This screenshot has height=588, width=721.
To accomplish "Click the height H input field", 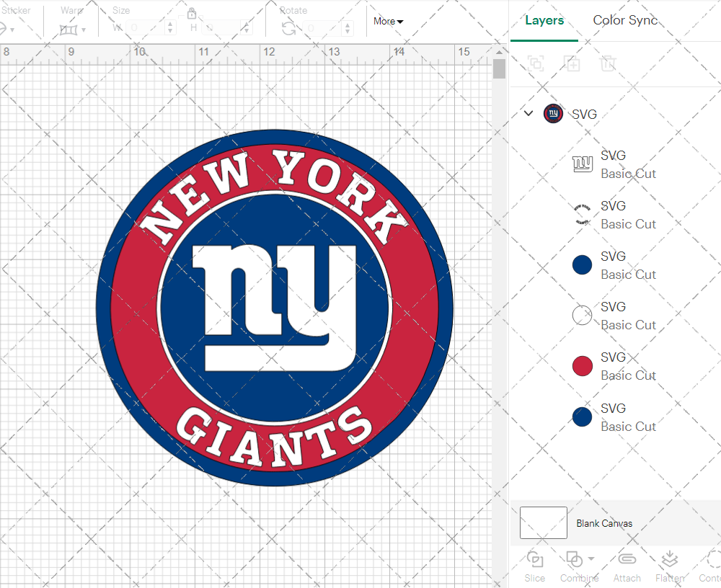I will click(221, 28).
